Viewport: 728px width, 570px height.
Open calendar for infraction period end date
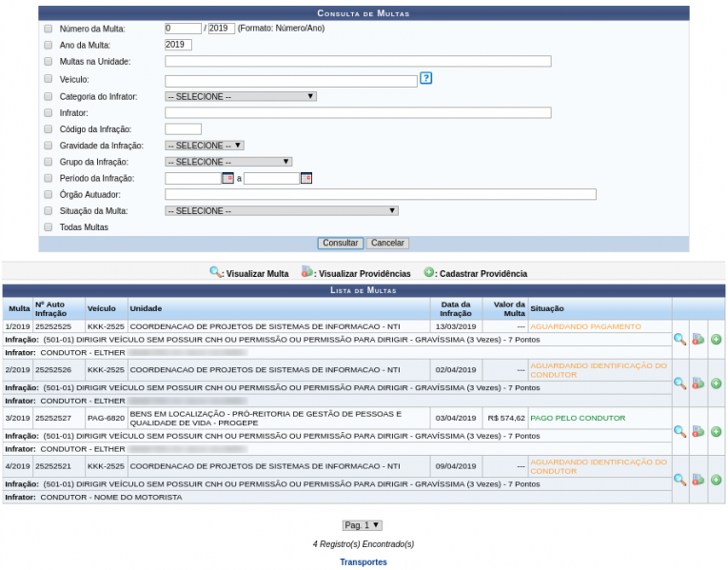[x=306, y=178]
